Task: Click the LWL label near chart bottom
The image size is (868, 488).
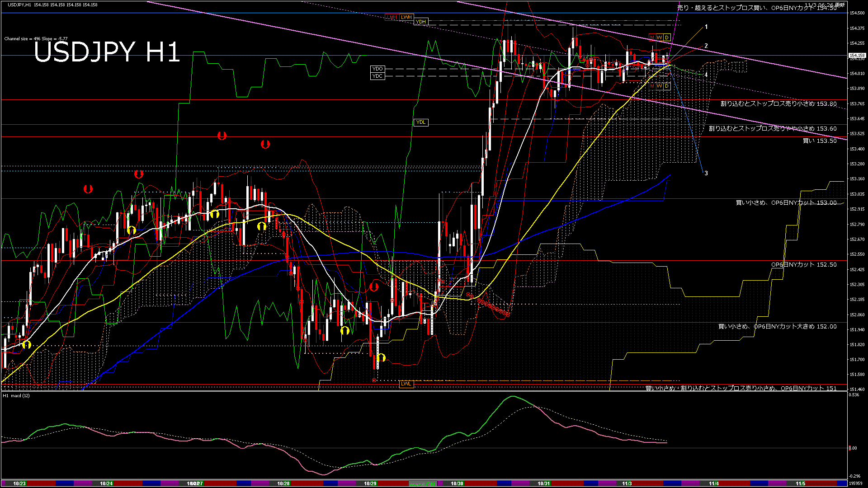Action: (x=406, y=384)
